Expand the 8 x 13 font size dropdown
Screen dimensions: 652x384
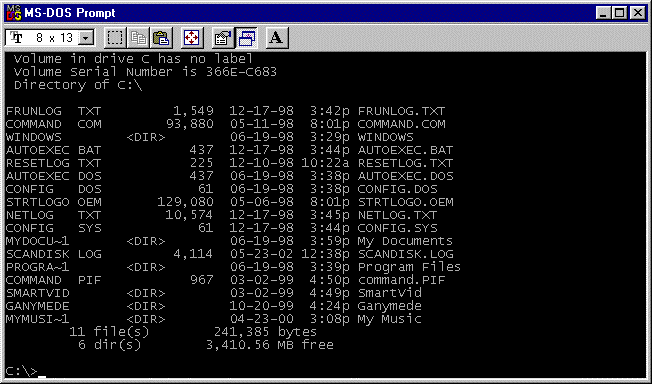86,38
